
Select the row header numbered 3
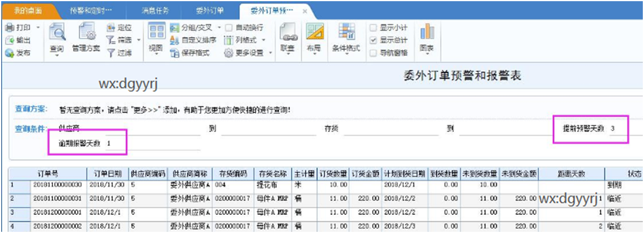pos(19,212)
